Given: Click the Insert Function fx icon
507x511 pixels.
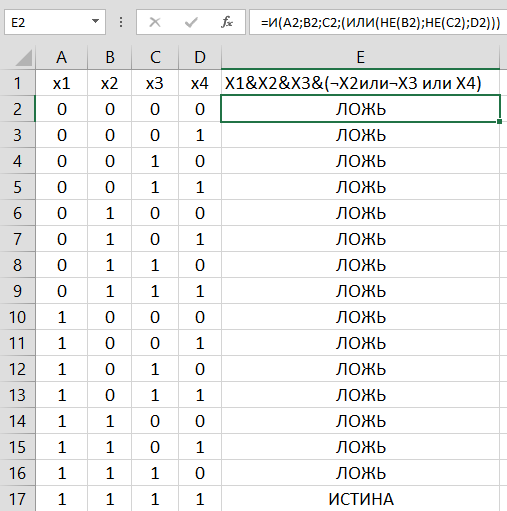Looking at the screenshot, I should coord(227,22).
